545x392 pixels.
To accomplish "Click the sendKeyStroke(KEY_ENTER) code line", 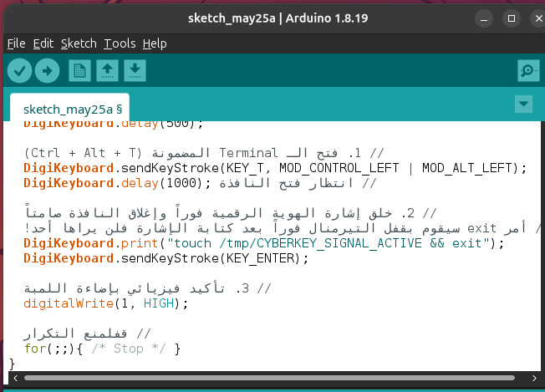I will coord(166,258).
